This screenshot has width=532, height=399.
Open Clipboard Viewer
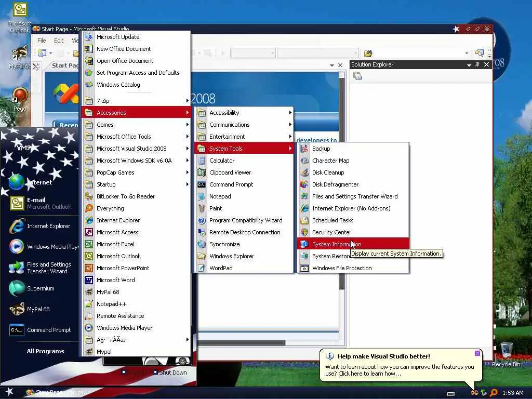tap(244, 172)
